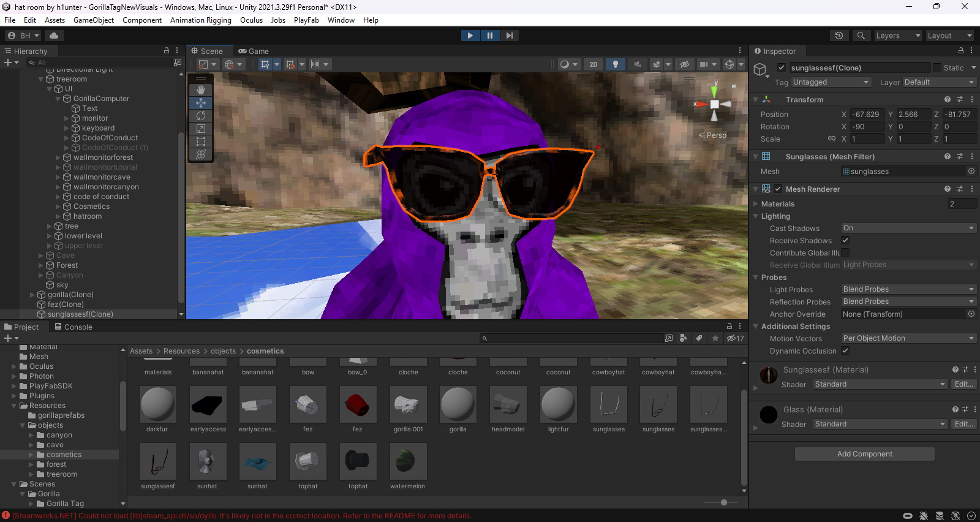The height and width of the screenshot is (522, 980).
Task: Toggle grid snapping icon in scene toolbar
Action: tap(265, 64)
